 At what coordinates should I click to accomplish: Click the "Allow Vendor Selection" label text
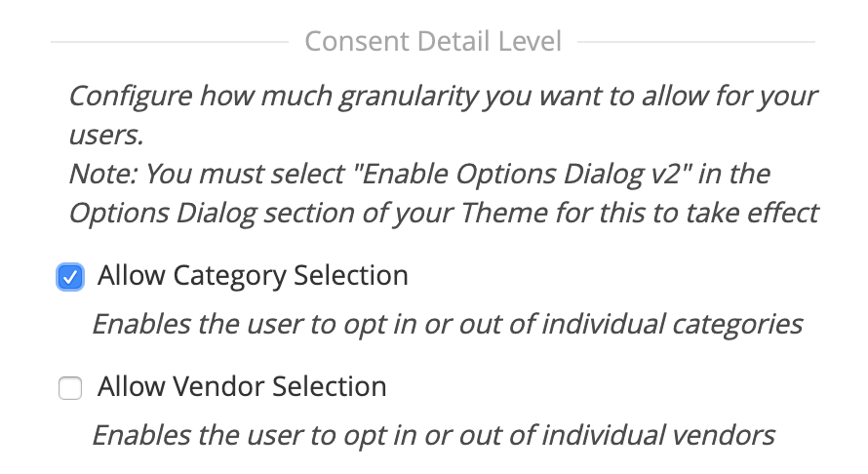[x=241, y=387]
